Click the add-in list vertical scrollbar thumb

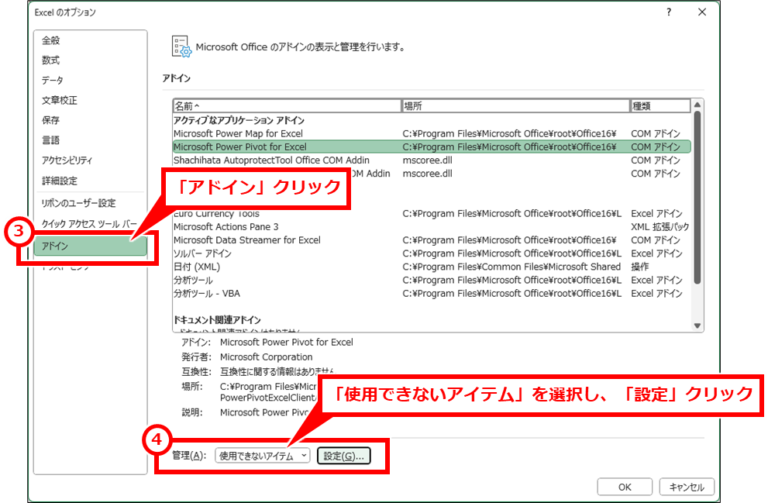pos(697,197)
